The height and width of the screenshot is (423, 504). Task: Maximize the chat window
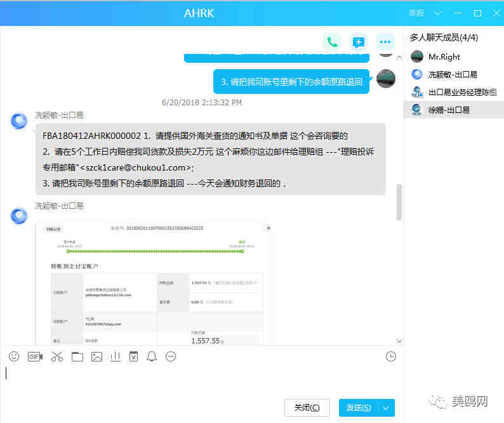[477, 13]
